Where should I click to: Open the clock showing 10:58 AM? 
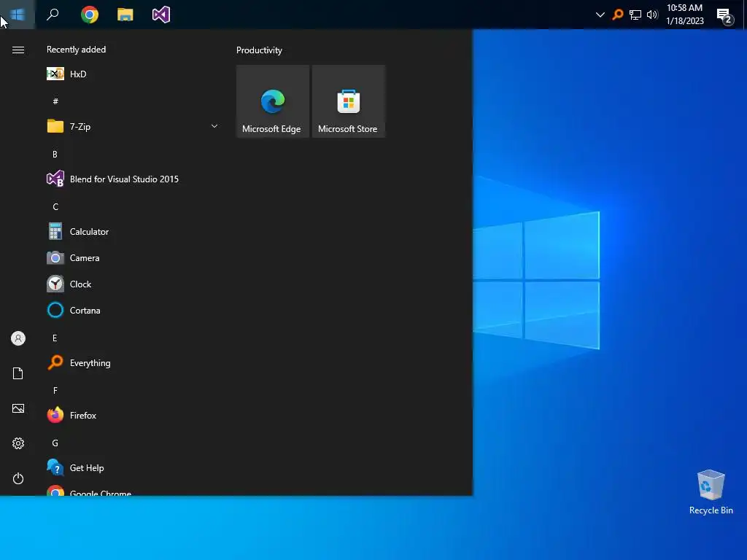tap(684, 15)
